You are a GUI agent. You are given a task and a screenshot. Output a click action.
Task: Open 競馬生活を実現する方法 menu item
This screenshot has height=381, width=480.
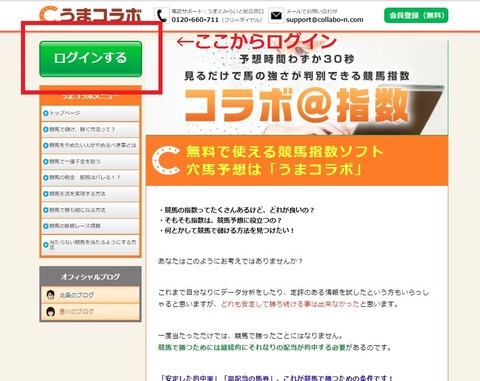point(90,194)
